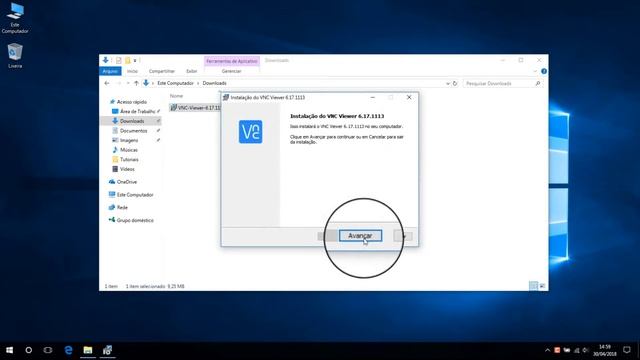Viewport: 640px width, 360px height.
Task: Open the Arquivo tab in File Explorer
Action: point(110,71)
